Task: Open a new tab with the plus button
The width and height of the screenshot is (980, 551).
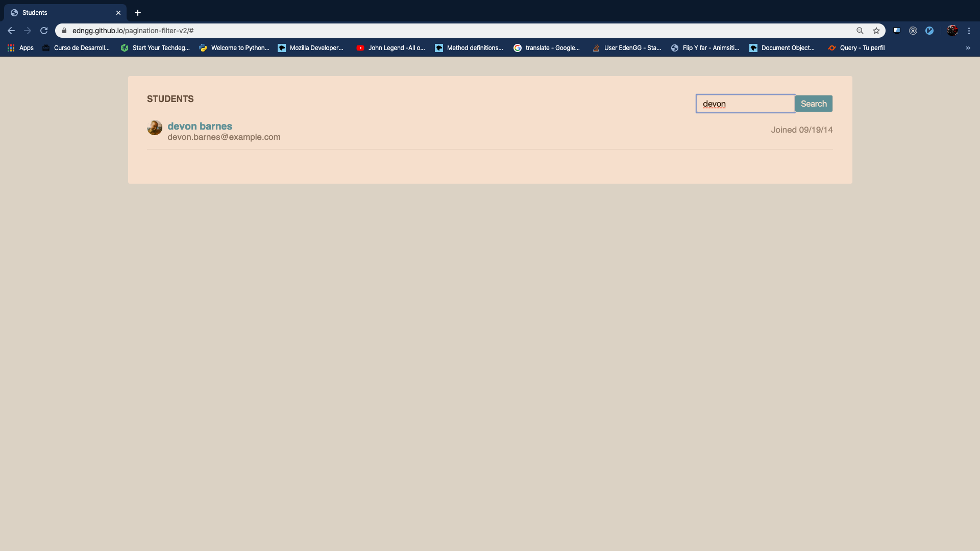Action: (x=138, y=13)
